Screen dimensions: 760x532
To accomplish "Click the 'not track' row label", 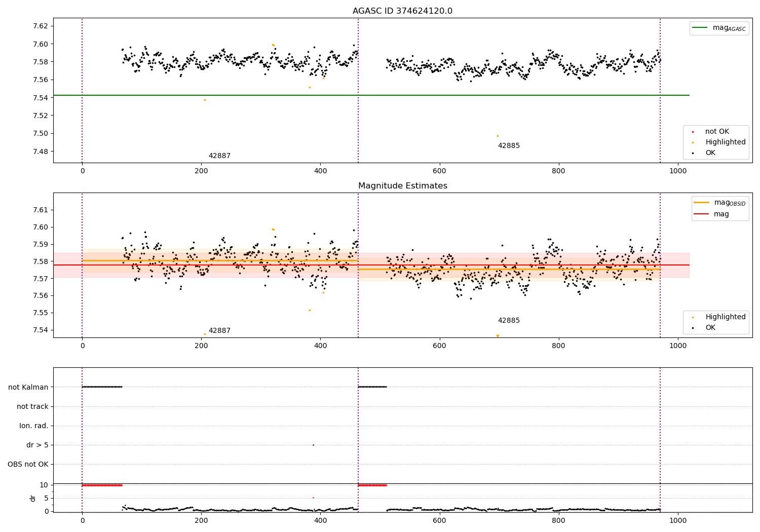I will coord(32,407).
